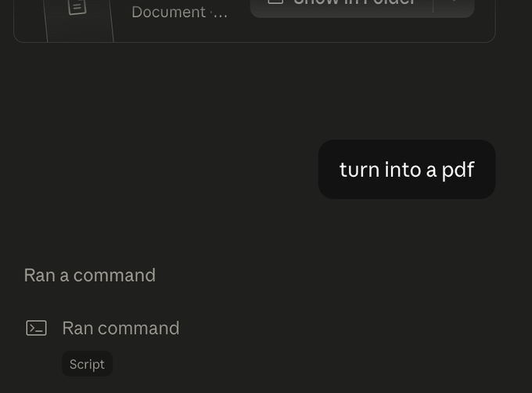
Task: Open the document file thumbnail icon
Action: point(77,8)
